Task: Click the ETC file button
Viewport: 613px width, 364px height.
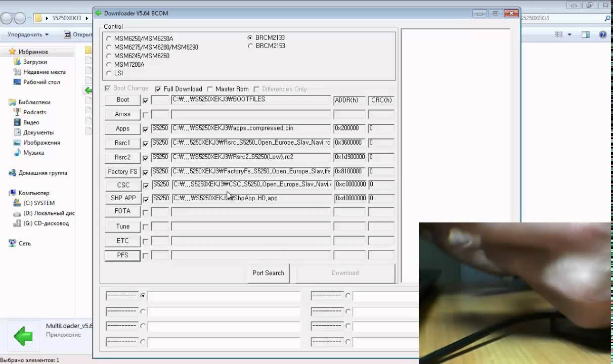Action: point(122,241)
